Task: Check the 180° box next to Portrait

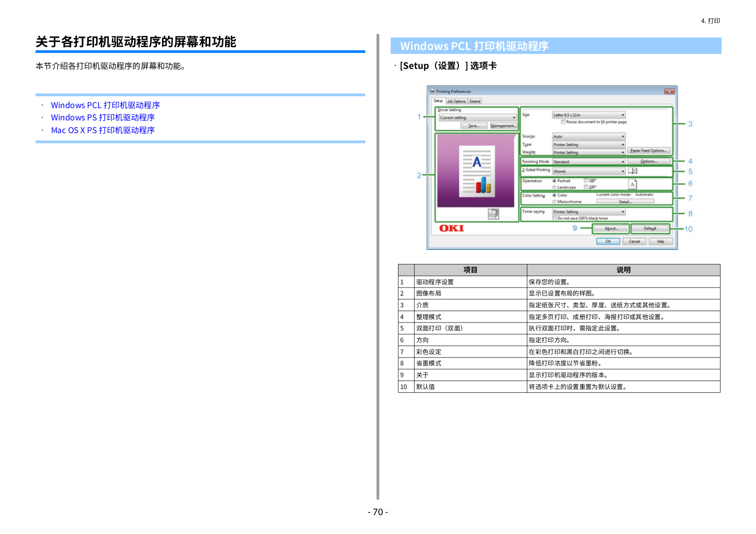Action: (586, 180)
